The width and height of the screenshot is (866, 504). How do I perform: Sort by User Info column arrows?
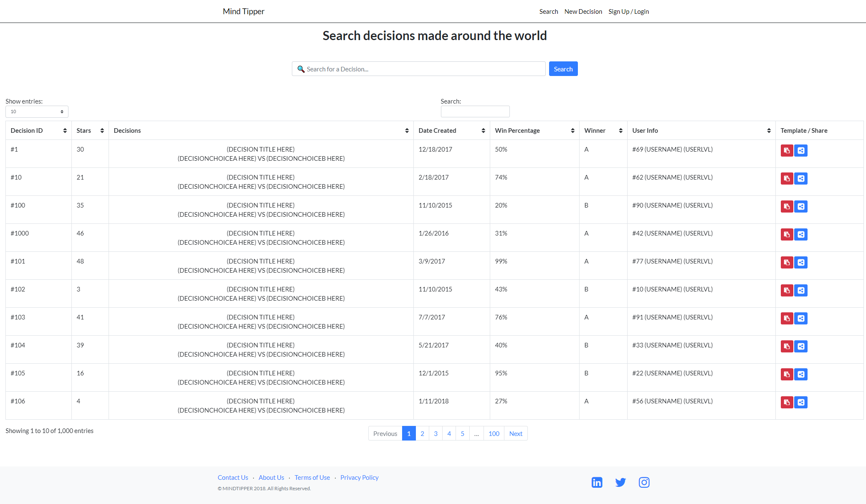click(x=769, y=131)
